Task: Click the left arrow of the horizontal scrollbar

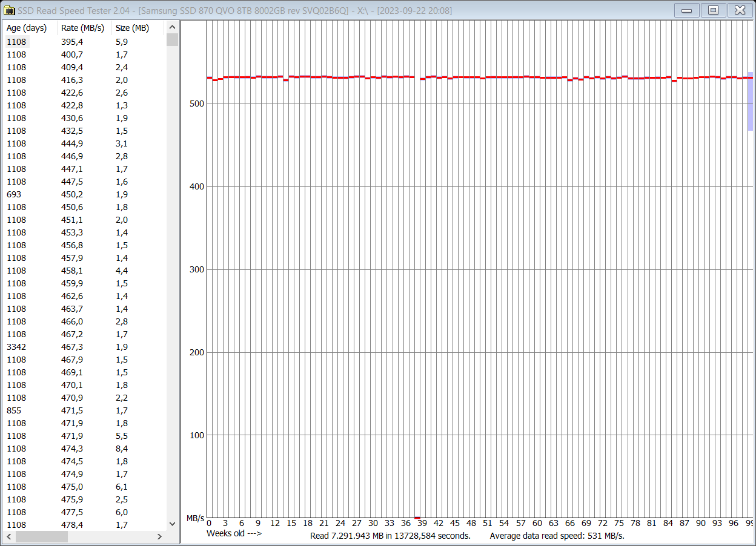Action: pos(8,536)
